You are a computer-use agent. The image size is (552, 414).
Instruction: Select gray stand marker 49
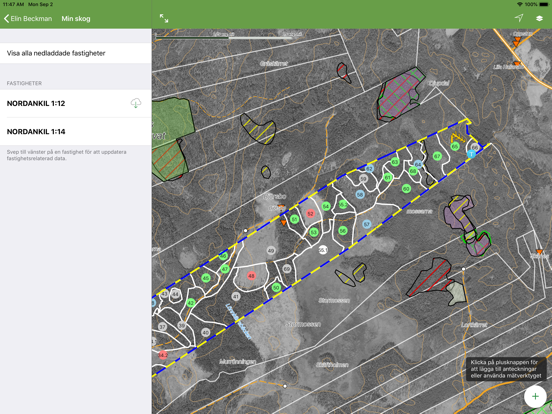(271, 251)
